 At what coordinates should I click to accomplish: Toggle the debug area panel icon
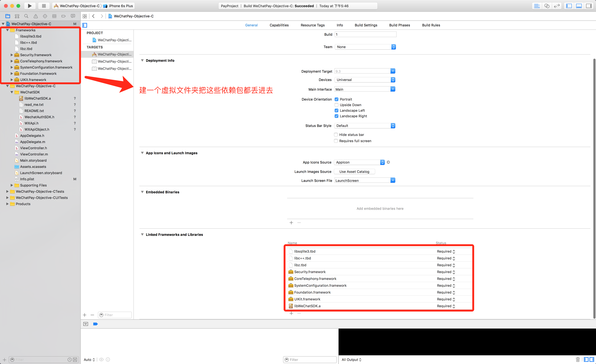point(579,6)
